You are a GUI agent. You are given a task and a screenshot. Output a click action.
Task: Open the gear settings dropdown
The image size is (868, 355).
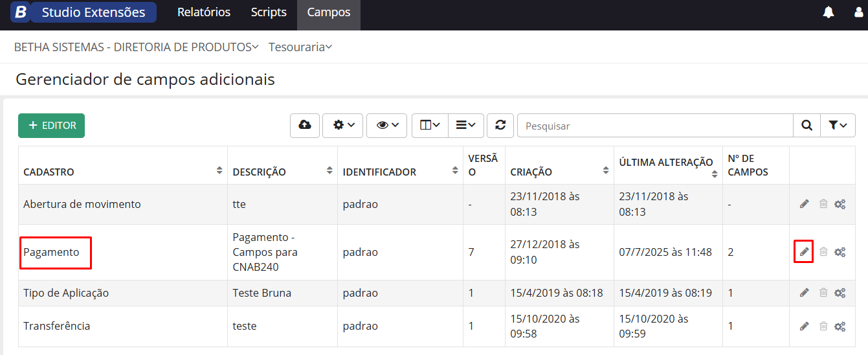(x=342, y=126)
